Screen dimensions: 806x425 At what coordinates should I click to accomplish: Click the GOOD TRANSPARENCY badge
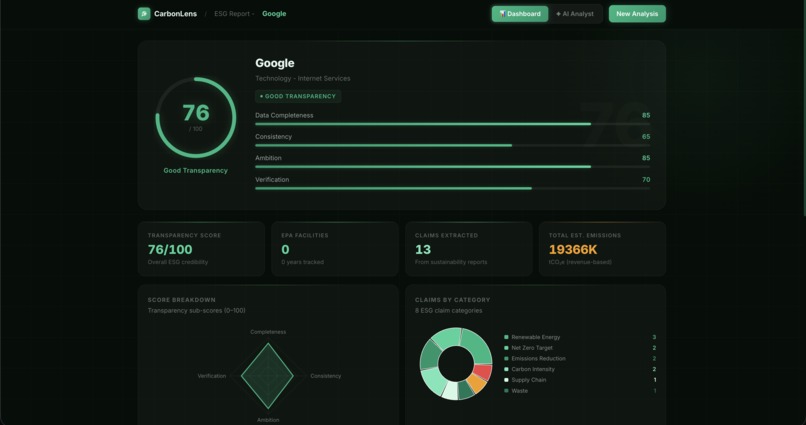point(298,96)
